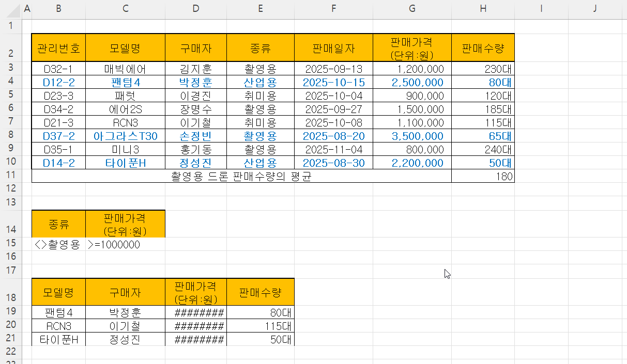This screenshot has height=364, width=627.
Task: Select the cell showing 180
Action: 482,176
